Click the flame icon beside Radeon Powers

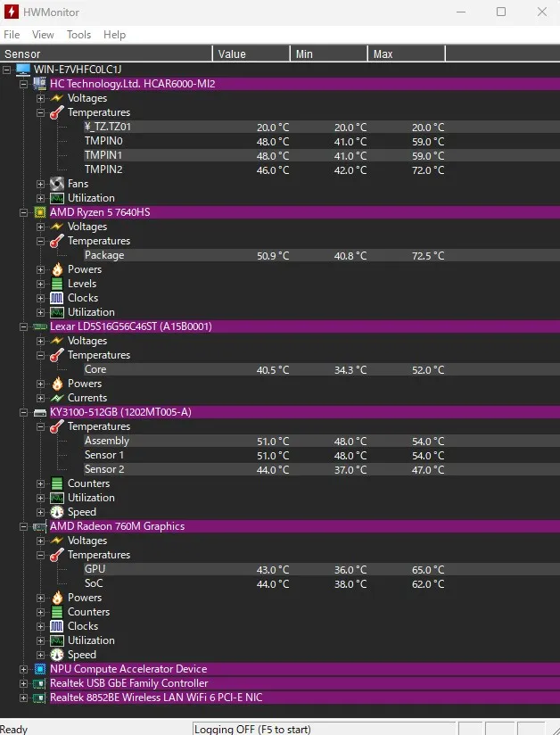coord(57,598)
